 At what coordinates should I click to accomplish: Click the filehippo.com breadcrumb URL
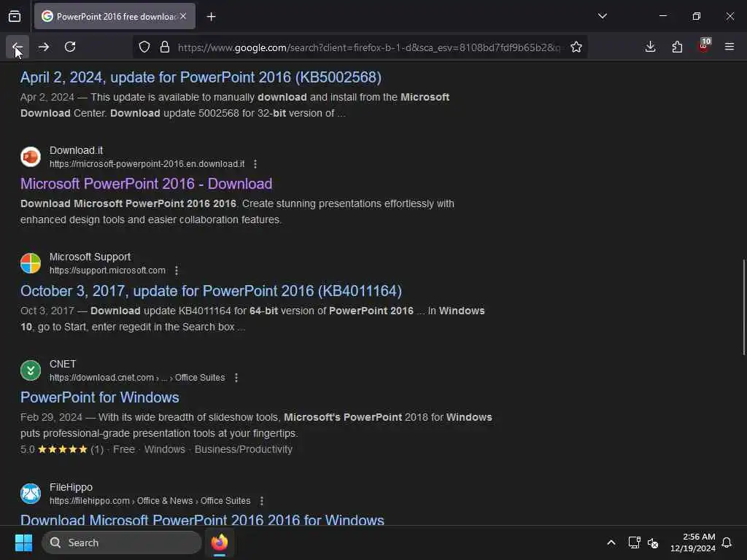click(x=150, y=501)
